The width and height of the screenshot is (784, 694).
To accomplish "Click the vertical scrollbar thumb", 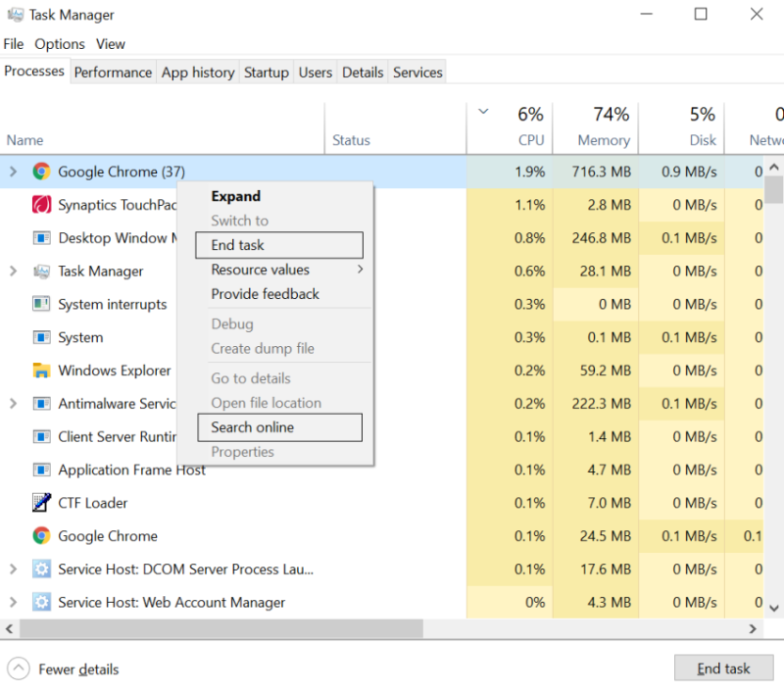I will point(774,190).
